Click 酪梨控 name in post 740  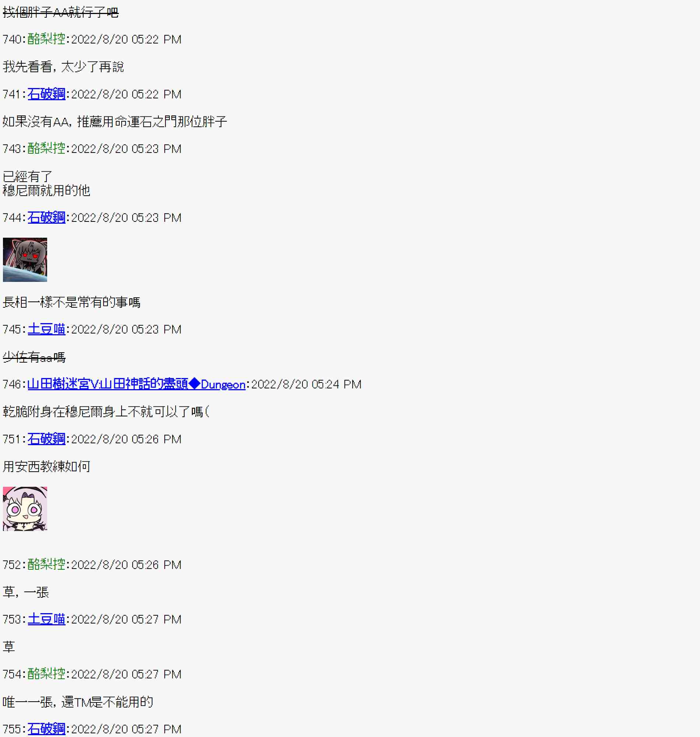pos(46,39)
